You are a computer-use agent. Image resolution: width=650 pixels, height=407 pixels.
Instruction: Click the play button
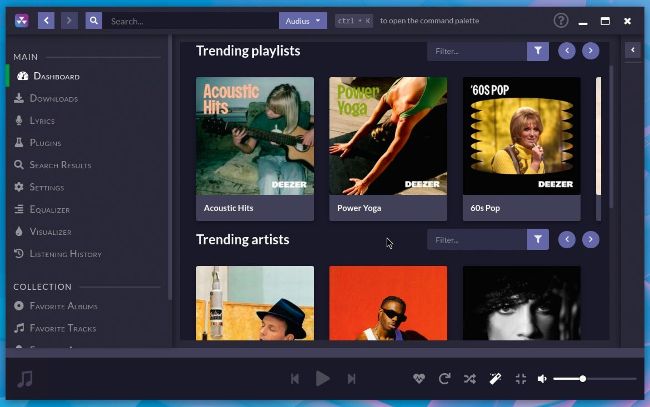point(323,378)
